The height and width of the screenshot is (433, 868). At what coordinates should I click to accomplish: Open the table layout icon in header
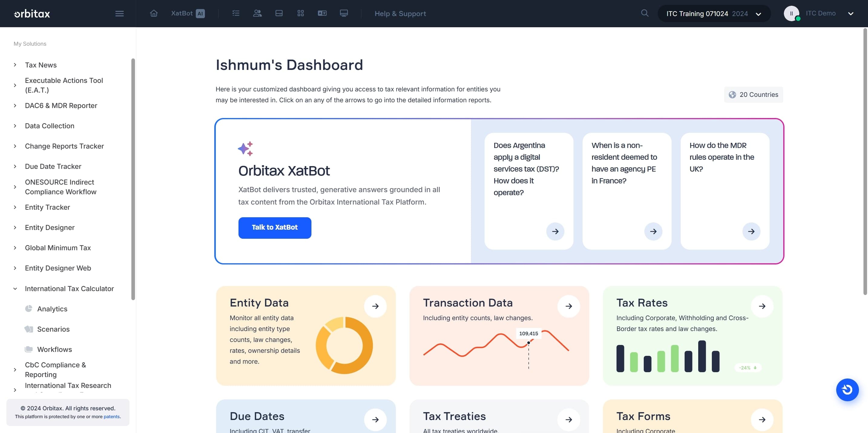[279, 14]
